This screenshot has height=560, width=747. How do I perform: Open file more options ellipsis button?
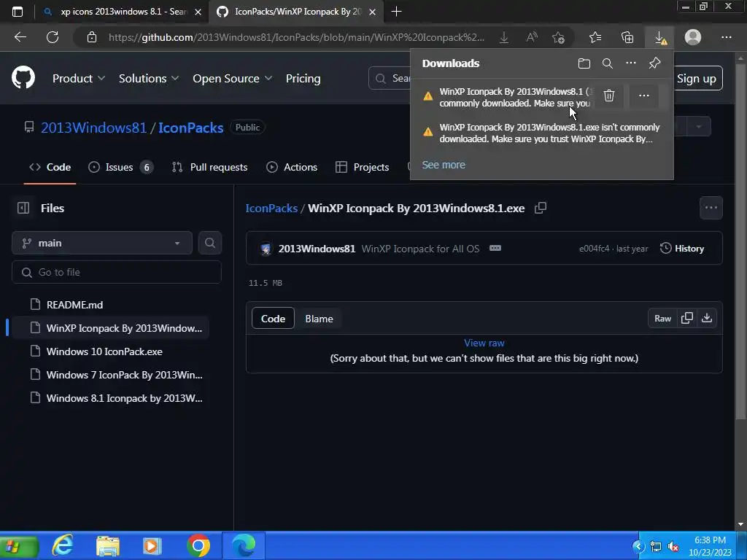tap(711, 208)
